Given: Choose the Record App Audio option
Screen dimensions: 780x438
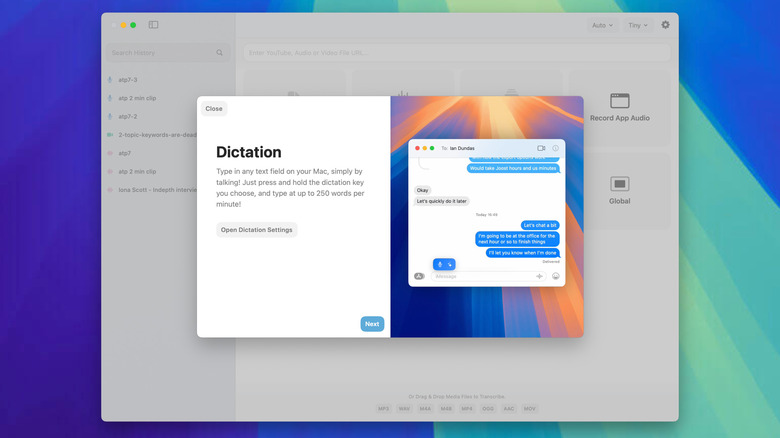Looking at the screenshot, I should coord(620,108).
